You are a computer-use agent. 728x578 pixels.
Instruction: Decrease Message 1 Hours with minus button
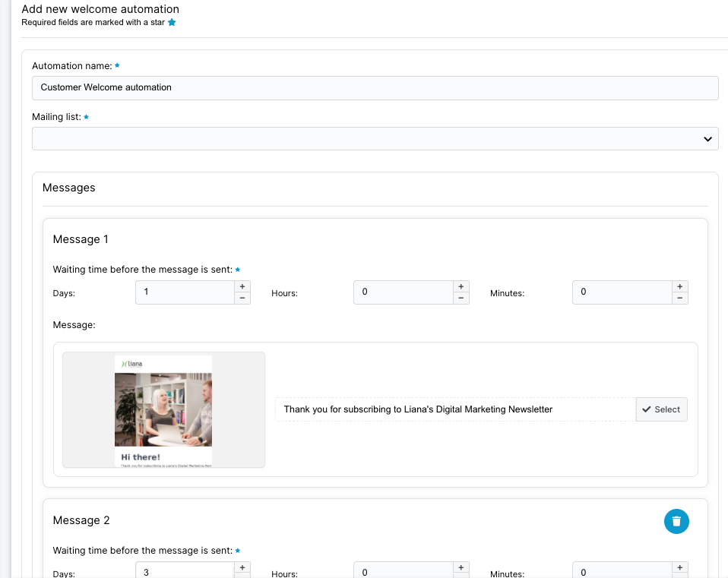click(x=461, y=298)
